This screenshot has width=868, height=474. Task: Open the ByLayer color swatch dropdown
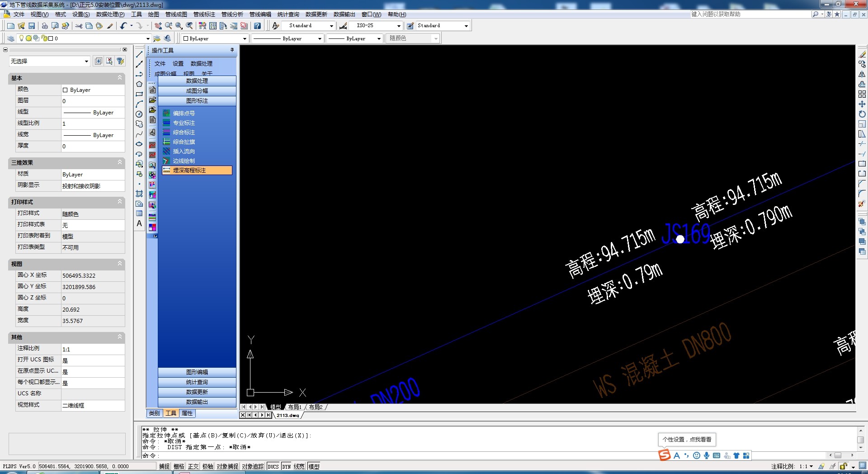click(245, 38)
